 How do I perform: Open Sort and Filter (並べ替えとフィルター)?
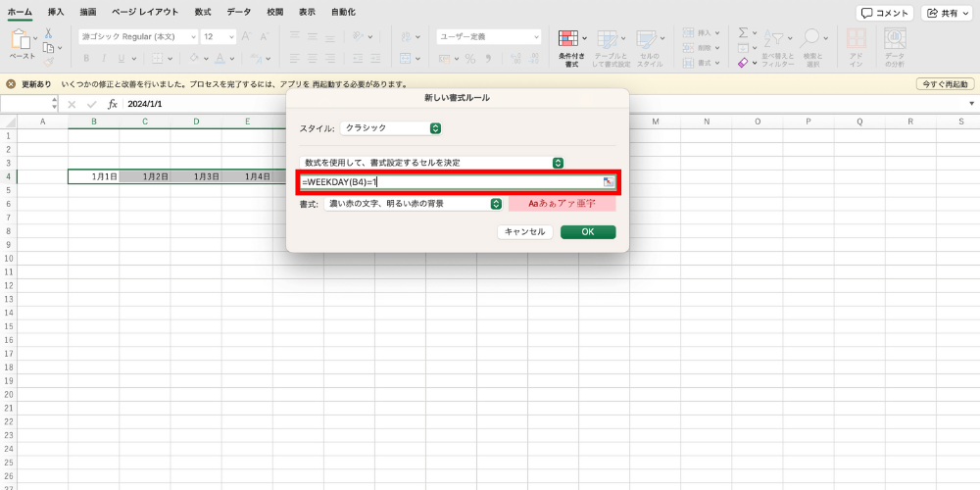pos(777,48)
